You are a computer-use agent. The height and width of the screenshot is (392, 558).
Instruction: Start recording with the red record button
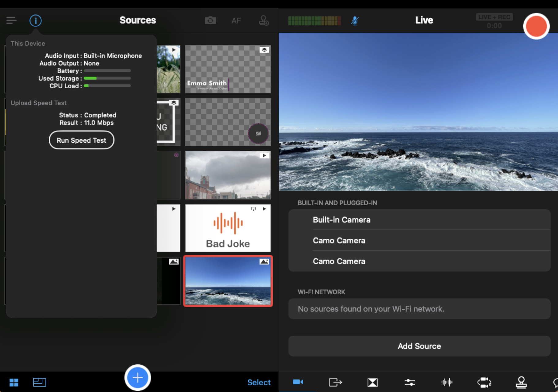pyautogui.click(x=536, y=26)
